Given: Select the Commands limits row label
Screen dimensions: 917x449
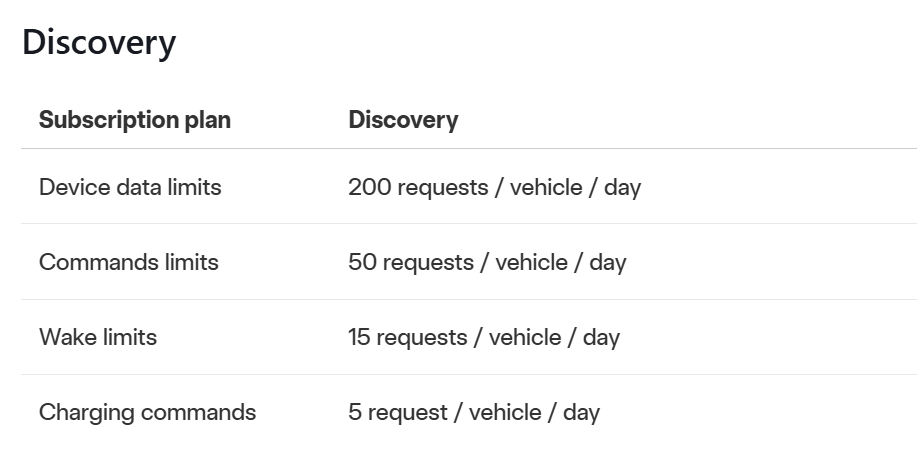Looking at the screenshot, I should click(x=129, y=262).
